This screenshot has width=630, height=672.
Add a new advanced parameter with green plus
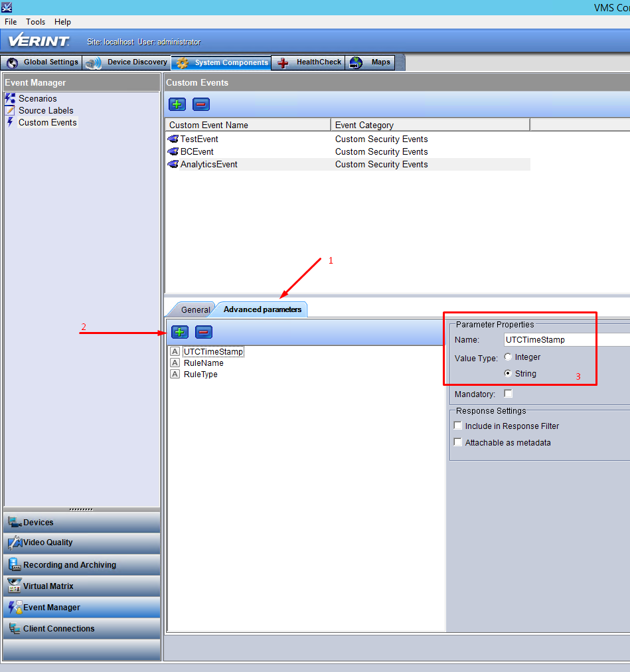(179, 332)
